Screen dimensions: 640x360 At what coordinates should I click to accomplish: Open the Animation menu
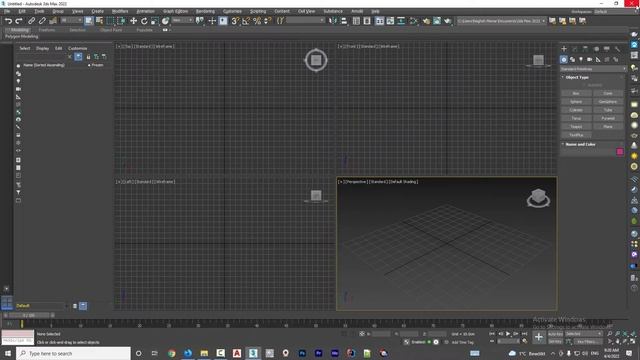[x=145, y=11]
